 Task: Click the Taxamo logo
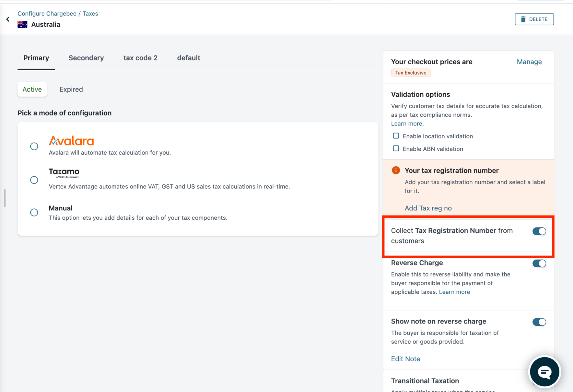coord(64,173)
